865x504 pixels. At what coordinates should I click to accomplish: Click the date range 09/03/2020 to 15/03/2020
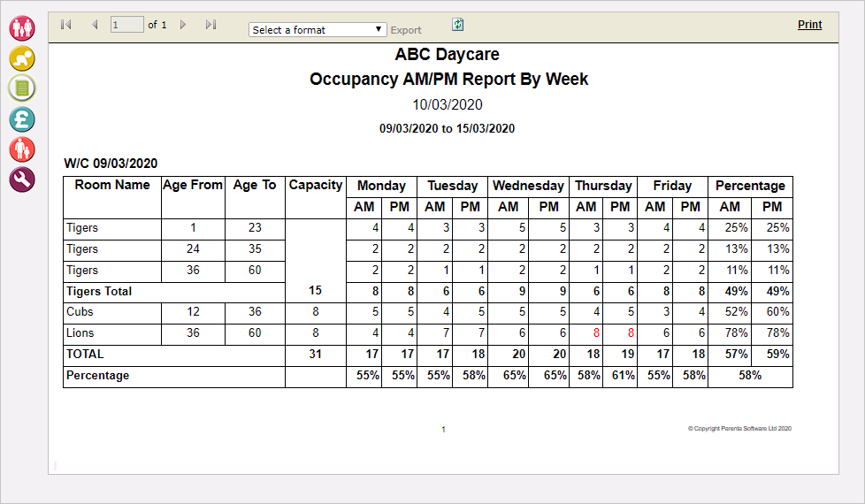[447, 128]
